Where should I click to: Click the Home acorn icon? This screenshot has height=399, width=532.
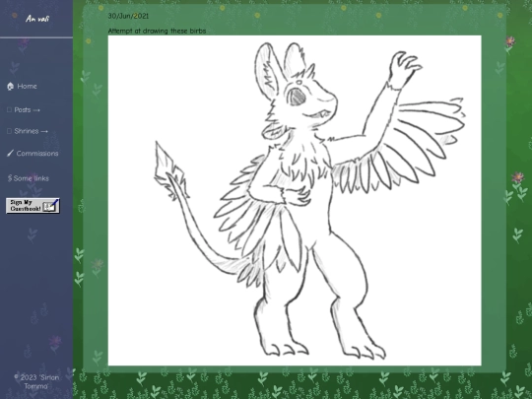(10, 86)
